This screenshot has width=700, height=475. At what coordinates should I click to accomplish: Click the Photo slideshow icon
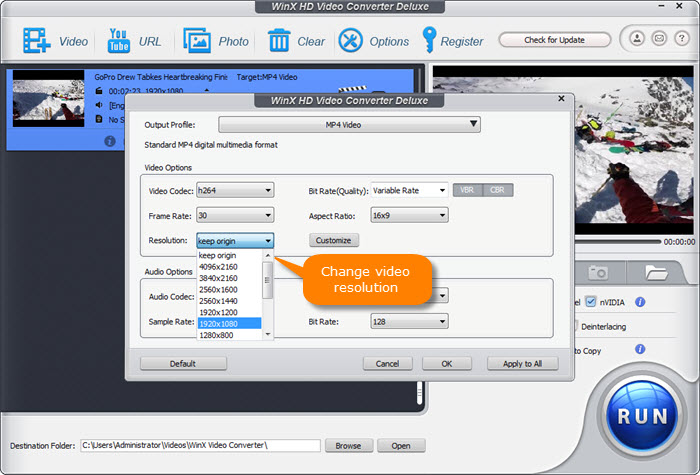(x=197, y=41)
